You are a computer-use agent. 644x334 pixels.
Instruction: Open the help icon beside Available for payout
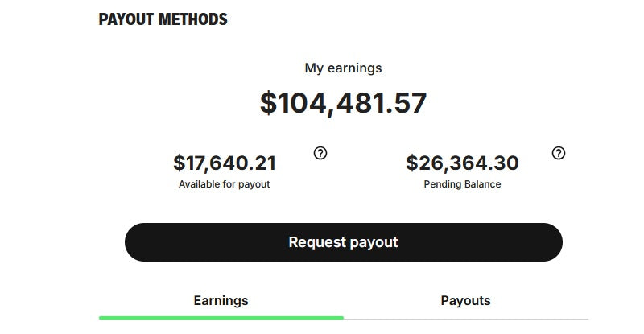click(x=320, y=153)
